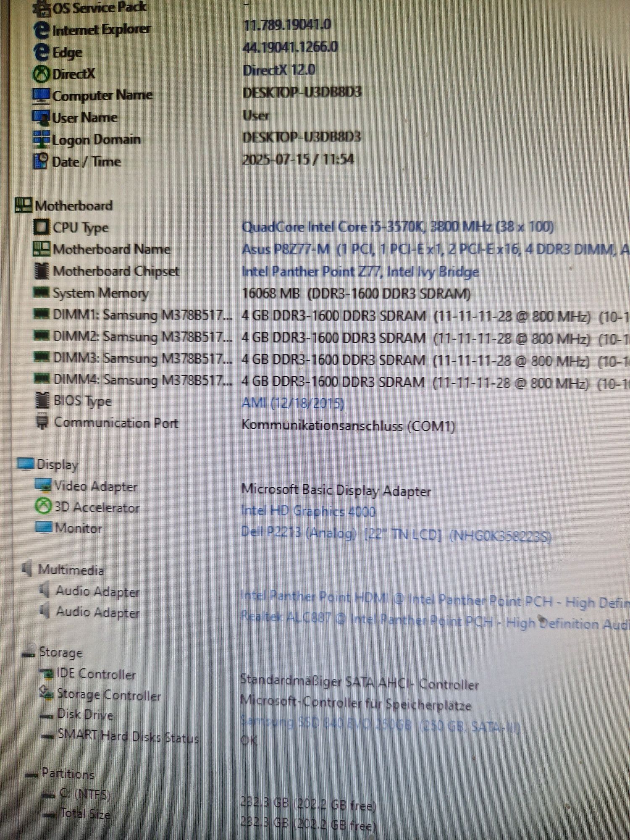Image resolution: width=630 pixels, height=840 pixels.
Task: Click the 3D Accelerator icon
Action: tap(43, 506)
